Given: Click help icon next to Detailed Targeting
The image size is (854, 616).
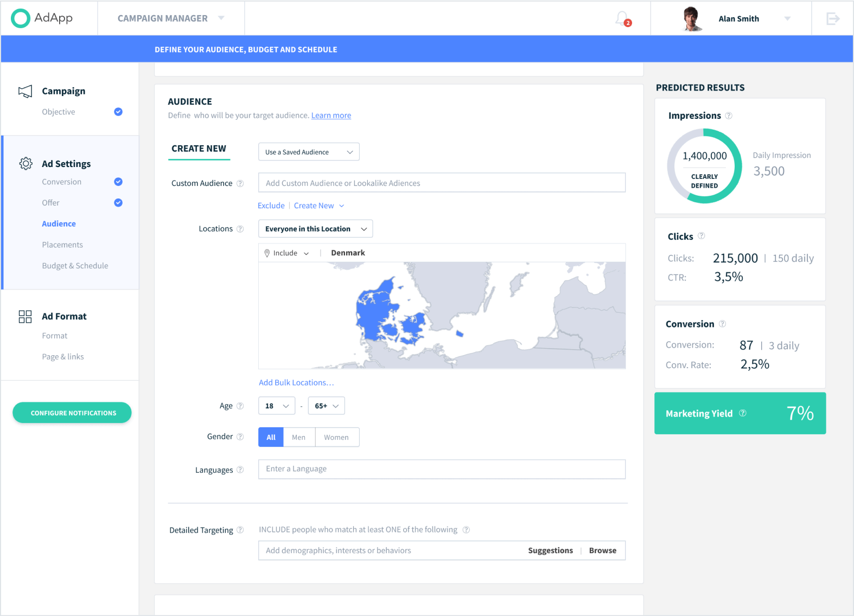Looking at the screenshot, I should click(x=240, y=530).
